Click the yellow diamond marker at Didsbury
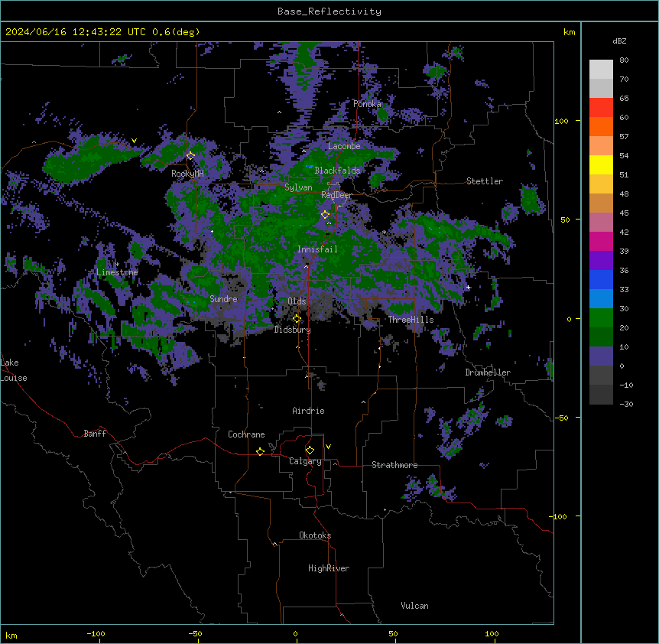This screenshot has height=644, width=659. coord(297,319)
